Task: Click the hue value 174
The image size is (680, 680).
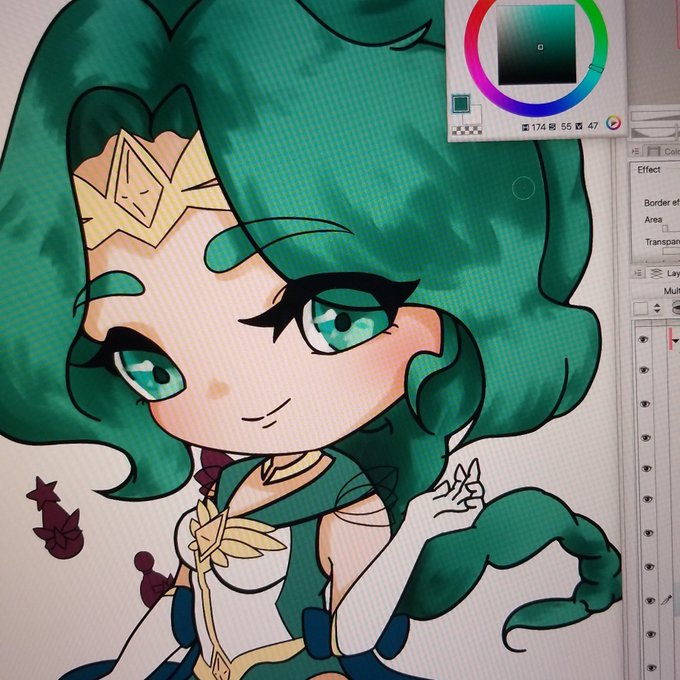Action: 538,127
